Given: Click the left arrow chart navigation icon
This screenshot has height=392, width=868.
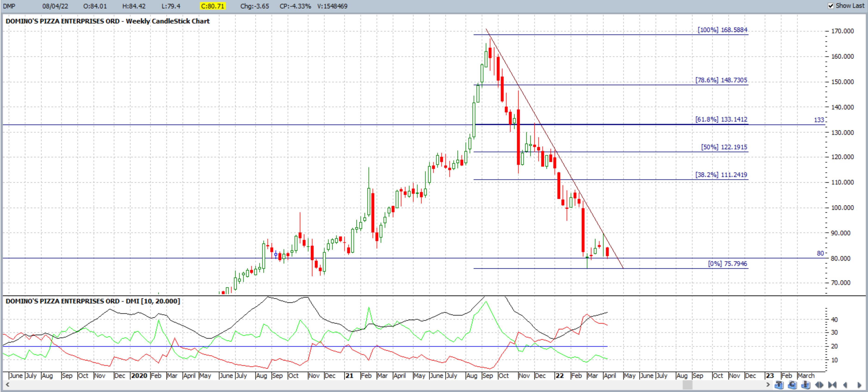Looking at the screenshot, I should [845, 385].
